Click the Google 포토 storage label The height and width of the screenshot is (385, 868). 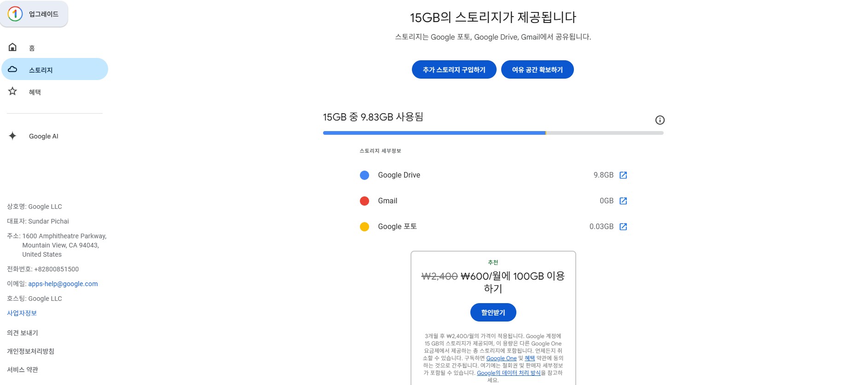(x=398, y=227)
